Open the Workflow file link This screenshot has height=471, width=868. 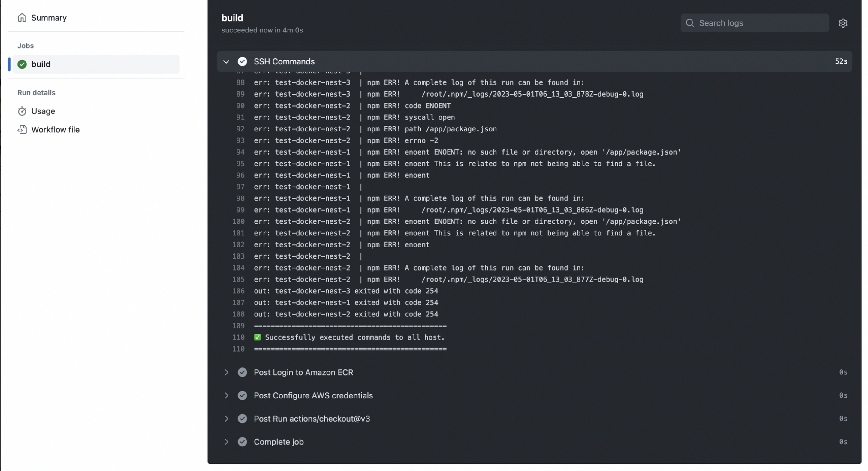55,129
